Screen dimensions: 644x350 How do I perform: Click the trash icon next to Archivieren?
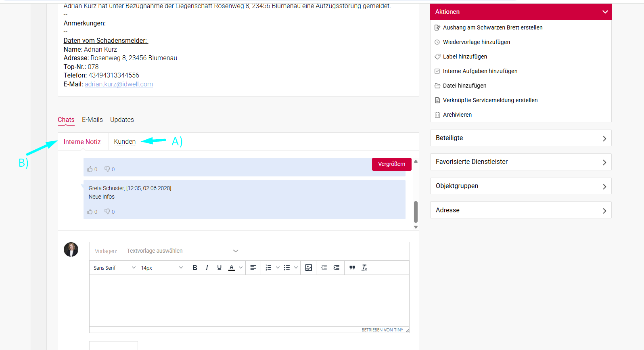click(437, 115)
